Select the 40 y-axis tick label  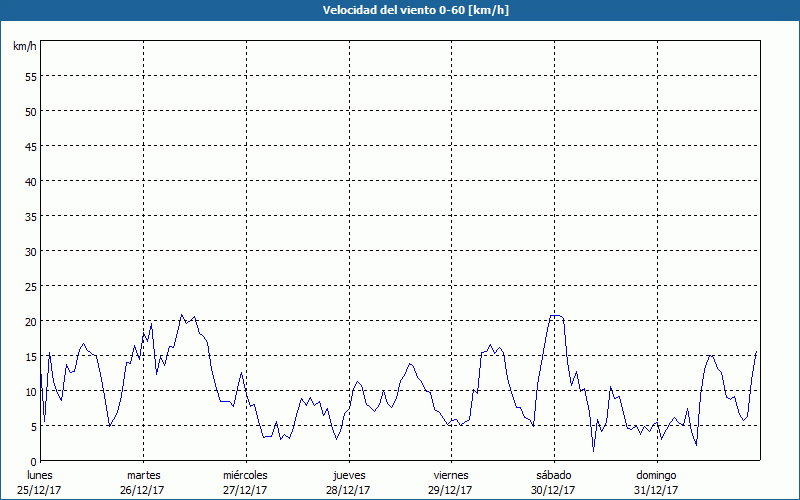coord(30,181)
